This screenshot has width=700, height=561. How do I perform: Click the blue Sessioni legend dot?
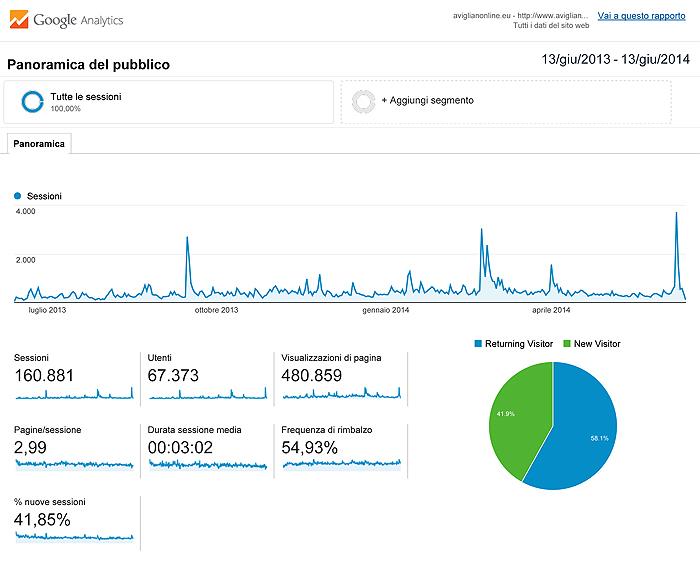[x=18, y=196]
